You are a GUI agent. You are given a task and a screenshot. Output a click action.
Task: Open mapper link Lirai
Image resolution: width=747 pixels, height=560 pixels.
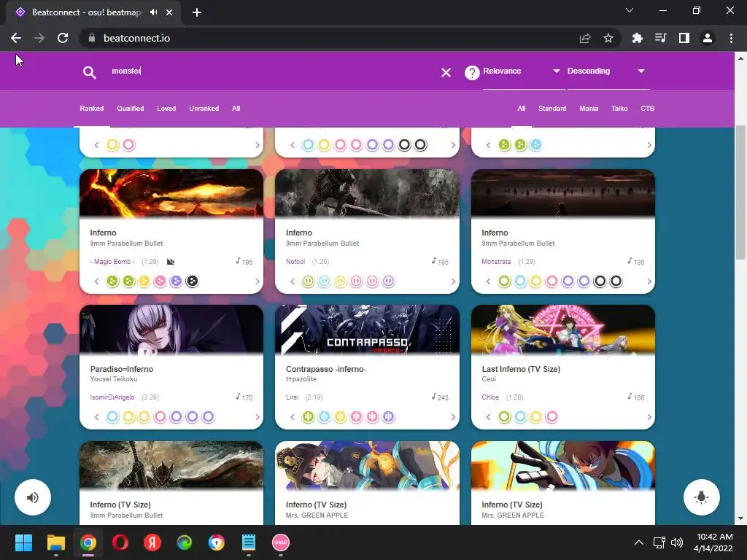(x=292, y=397)
